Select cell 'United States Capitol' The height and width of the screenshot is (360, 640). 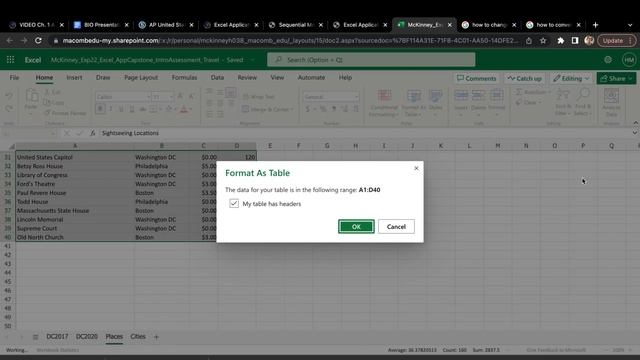pyautogui.click(x=75, y=157)
